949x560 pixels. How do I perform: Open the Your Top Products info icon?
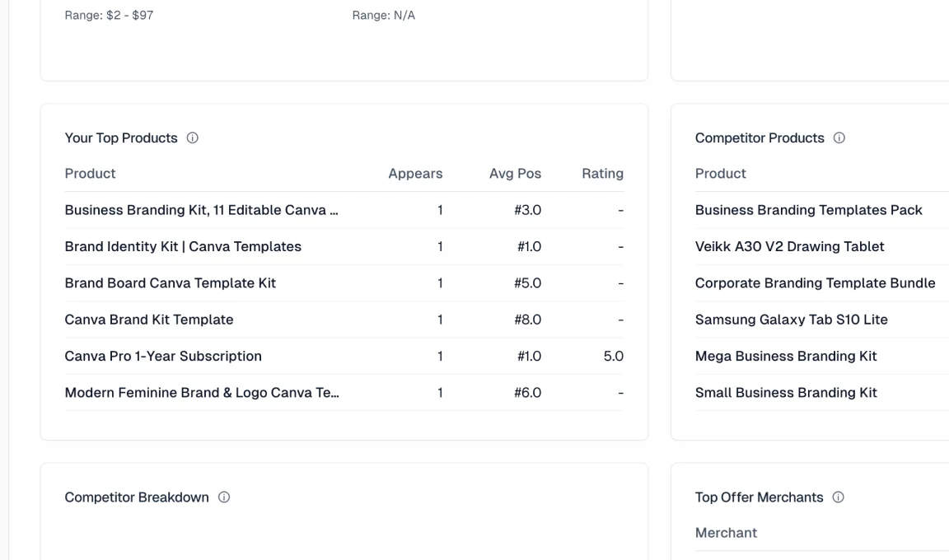192,138
